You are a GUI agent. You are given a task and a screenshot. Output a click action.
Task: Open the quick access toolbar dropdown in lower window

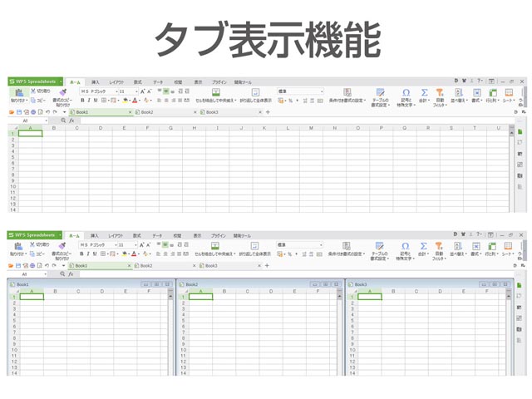pos(64,266)
